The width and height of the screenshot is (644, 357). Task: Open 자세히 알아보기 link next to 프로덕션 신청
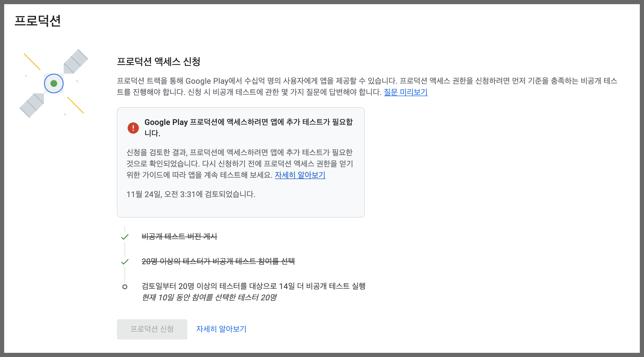click(221, 329)
